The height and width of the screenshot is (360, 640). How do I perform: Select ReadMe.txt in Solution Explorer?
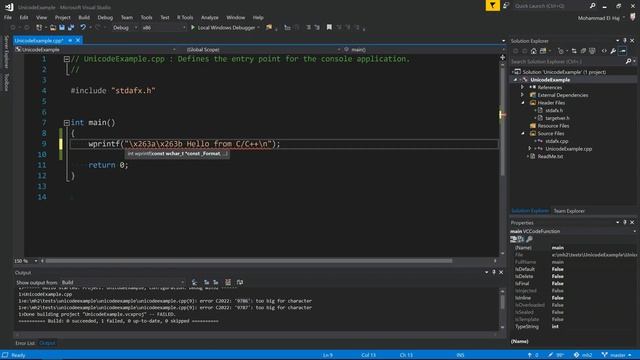click(550, 157)
